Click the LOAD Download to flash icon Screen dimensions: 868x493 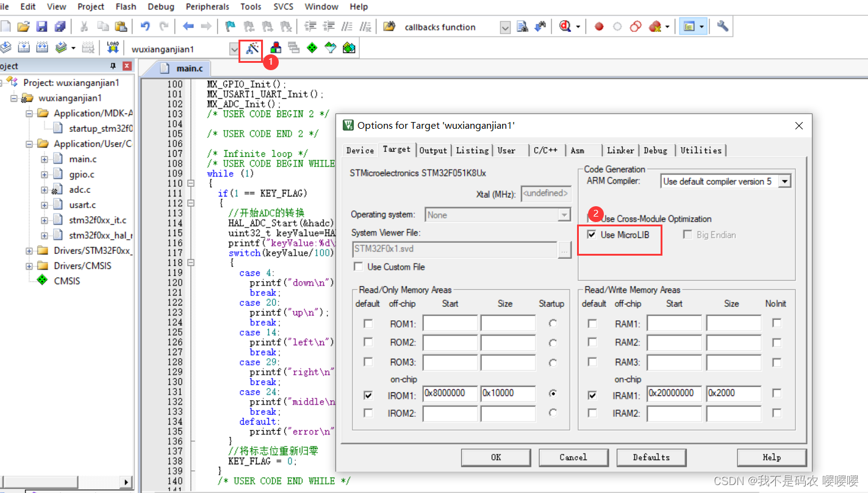(113, 48)
